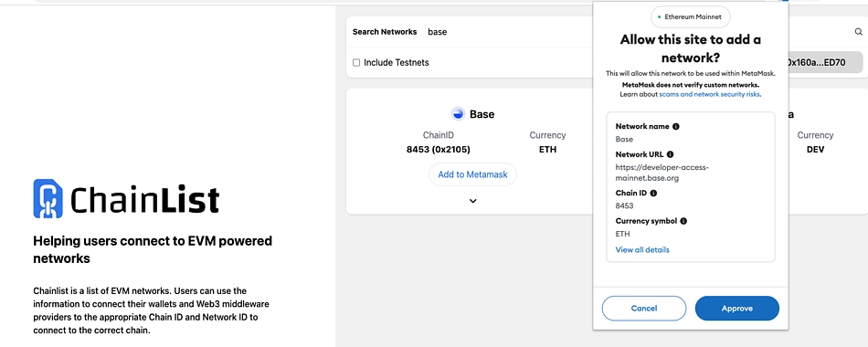Open the Ethereum Mainnet network selector pill

[691, 17]
